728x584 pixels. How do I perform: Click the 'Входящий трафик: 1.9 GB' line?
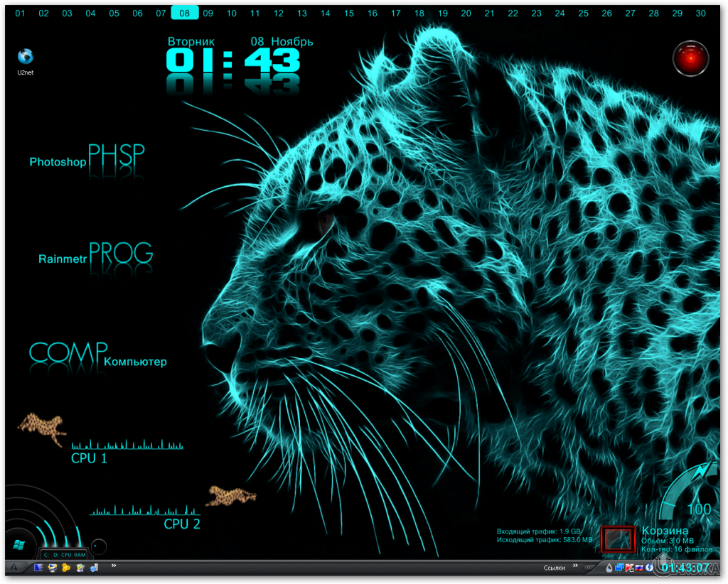(x=539, y=531)
